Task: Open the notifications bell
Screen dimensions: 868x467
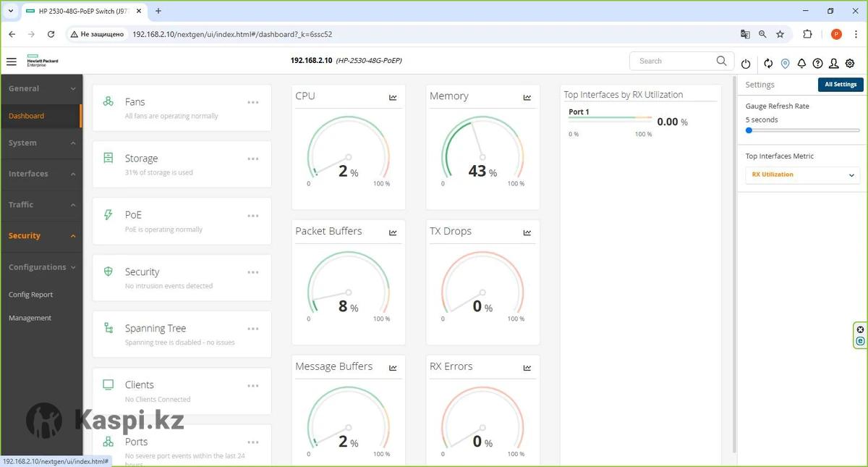Action: point(801,64)
